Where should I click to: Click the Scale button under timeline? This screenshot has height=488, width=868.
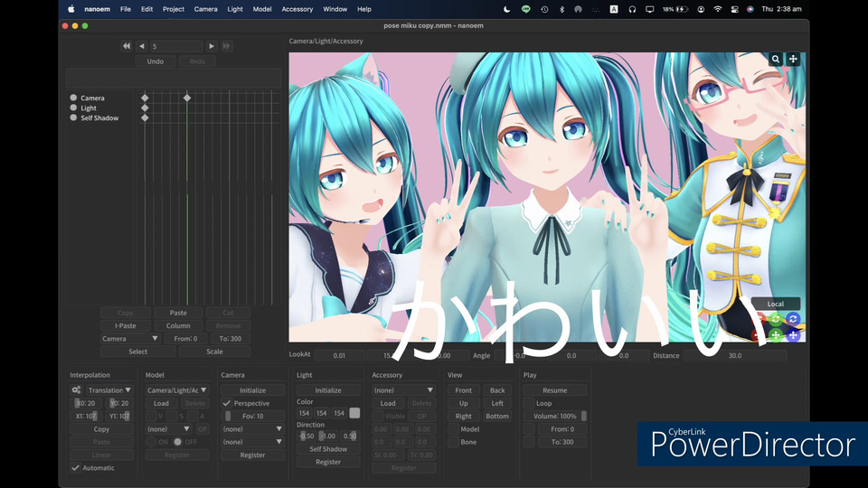click(215, 352)
